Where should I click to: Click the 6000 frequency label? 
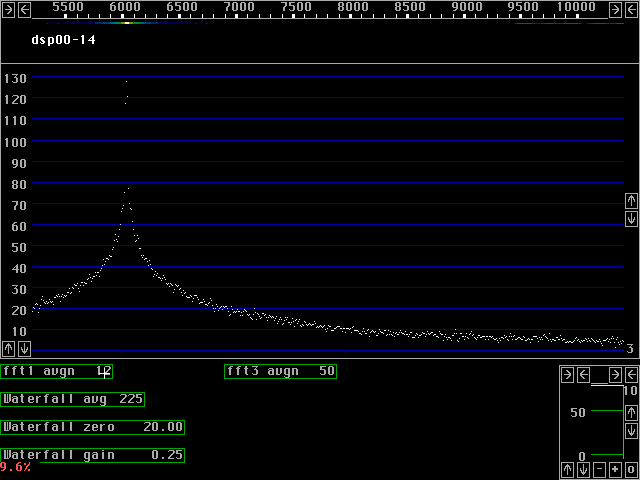[125, 7]
